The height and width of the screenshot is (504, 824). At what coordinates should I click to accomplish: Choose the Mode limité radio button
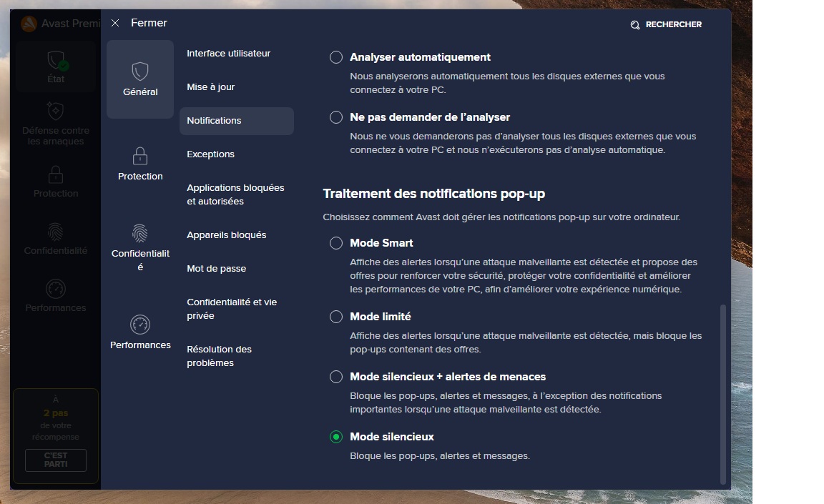click(x=335, y=317)
